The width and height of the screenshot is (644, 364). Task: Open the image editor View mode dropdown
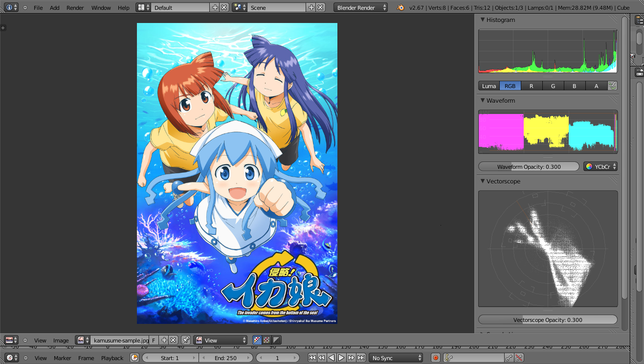(221, 340)
